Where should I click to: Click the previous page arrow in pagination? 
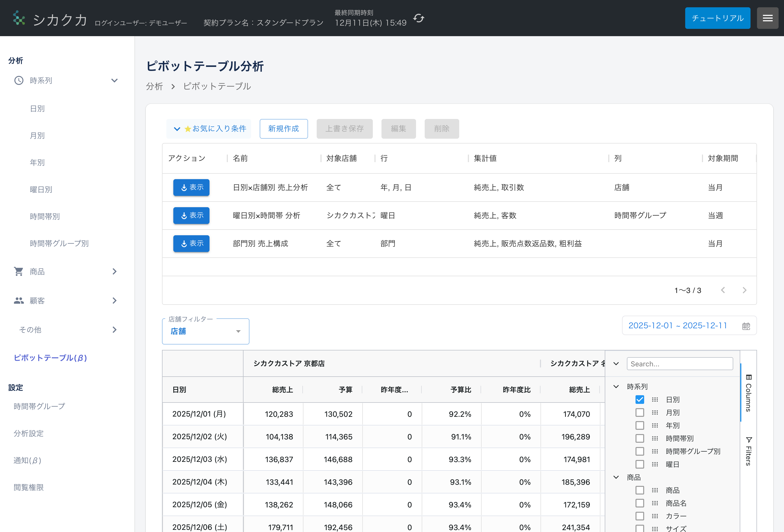[723, 290]
